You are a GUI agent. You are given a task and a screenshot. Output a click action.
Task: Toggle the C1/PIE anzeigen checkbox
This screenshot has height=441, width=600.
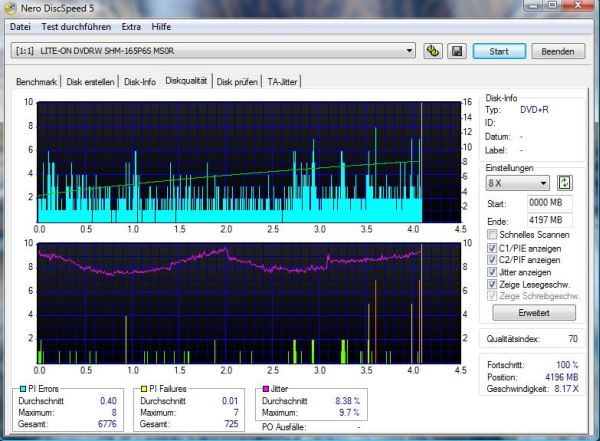tap(492, 248)
